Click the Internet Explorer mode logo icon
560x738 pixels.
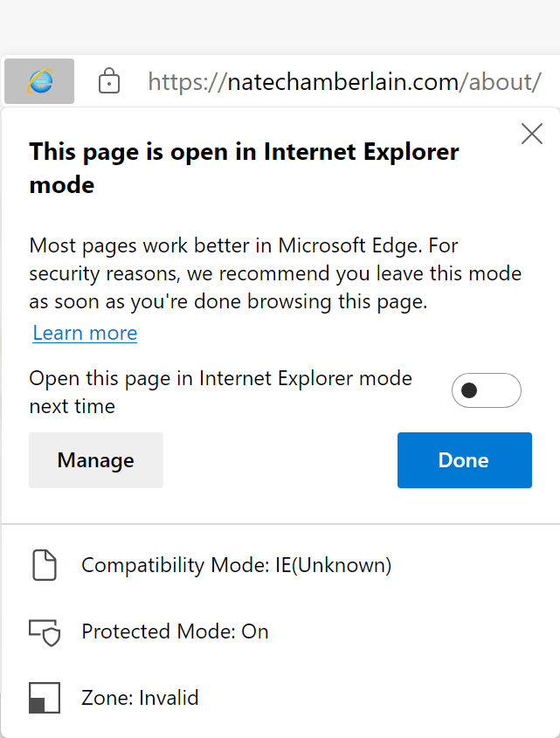point(38,80)
